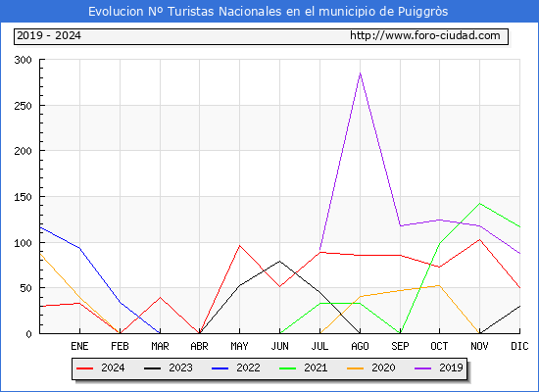Click the purple 2019 peak at AGO
The image size is (539, 392).
pyautogui.click(x=360, y=73)
